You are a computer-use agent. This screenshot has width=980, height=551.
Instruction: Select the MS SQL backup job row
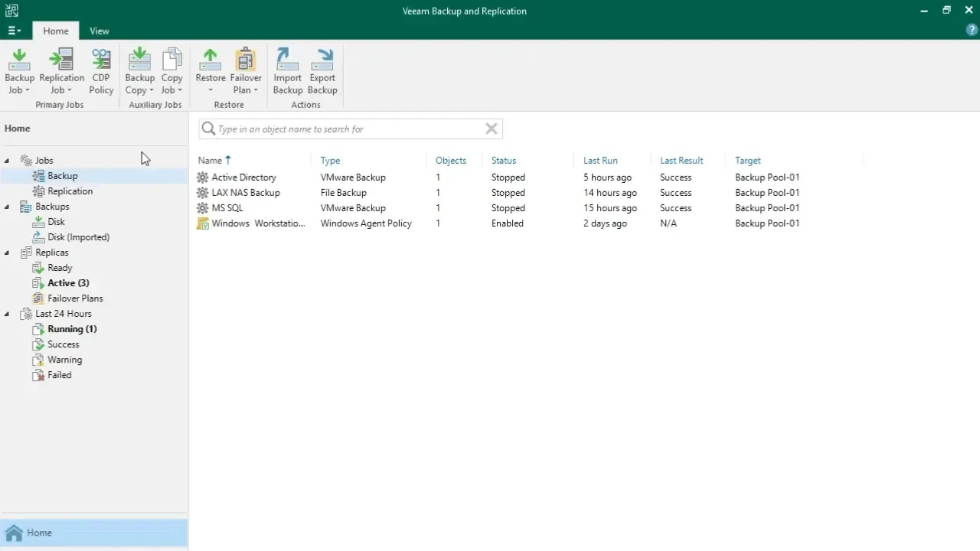(227, 208)
